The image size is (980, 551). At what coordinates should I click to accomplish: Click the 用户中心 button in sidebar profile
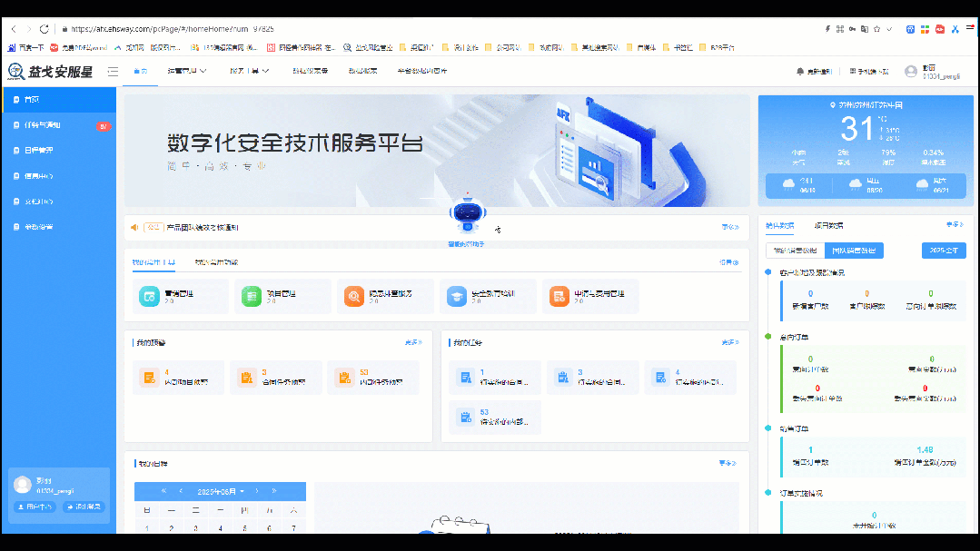[35, 507]
